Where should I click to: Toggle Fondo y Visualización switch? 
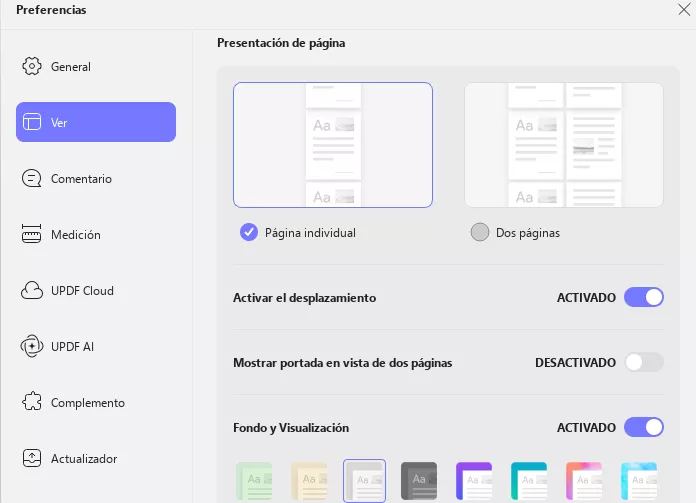(644, 427)
